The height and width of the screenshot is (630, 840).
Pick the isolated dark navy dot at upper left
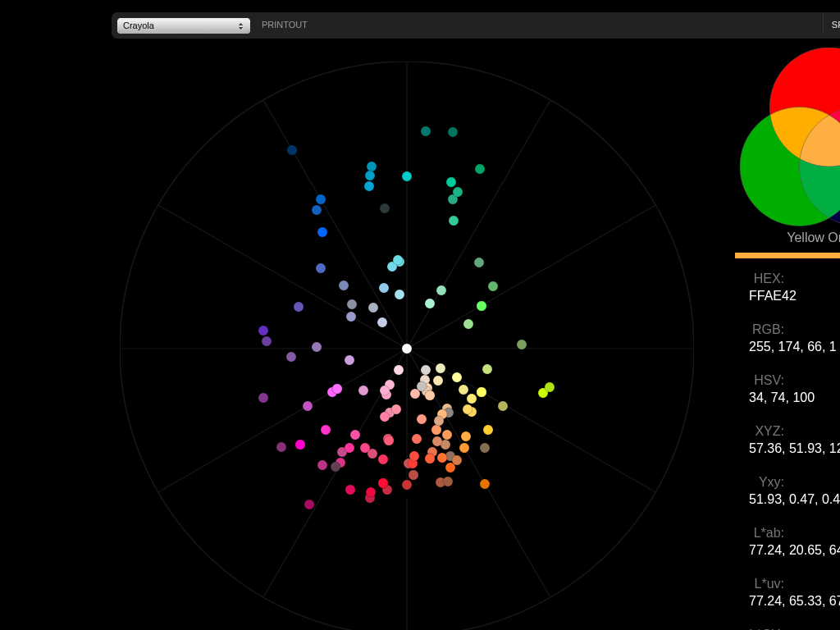click(x=292, y=150)
